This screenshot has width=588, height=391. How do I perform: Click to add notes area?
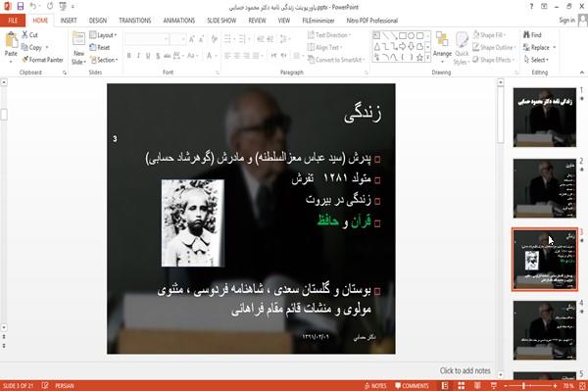pyautogui.click(x=465, y=370)
